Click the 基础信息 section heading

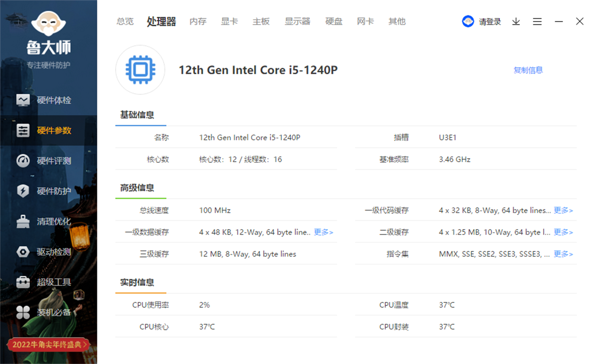[x=137, y=115]
